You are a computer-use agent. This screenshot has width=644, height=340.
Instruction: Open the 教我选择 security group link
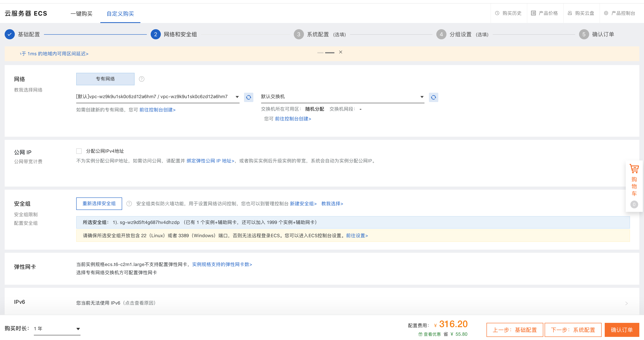[x=332, y=203]
